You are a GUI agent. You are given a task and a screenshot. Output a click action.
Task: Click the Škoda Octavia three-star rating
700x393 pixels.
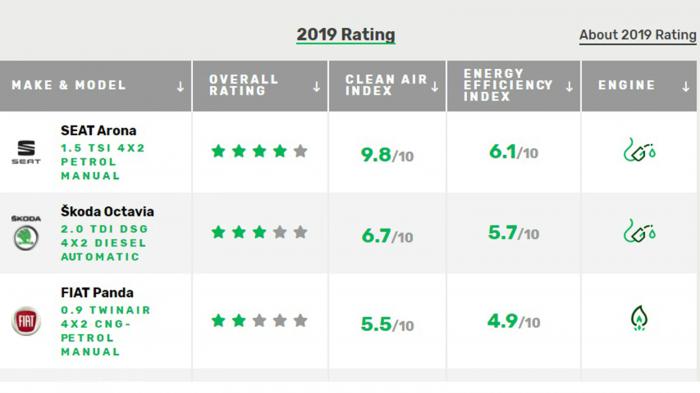259,232
